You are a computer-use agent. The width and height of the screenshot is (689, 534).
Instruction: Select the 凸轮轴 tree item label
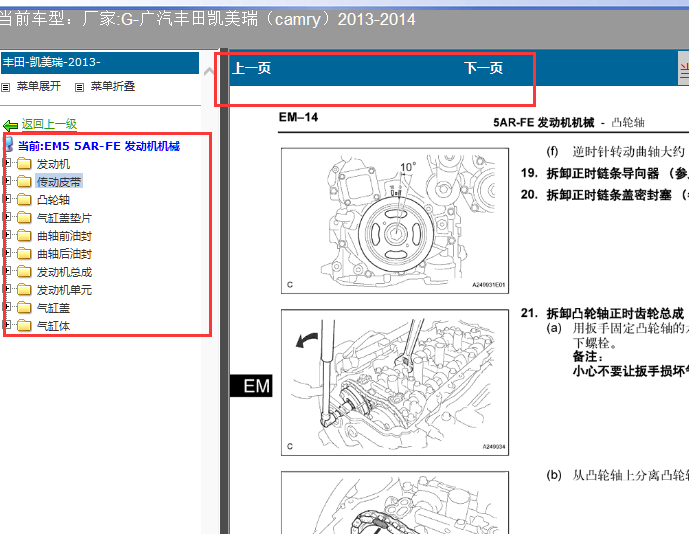coord(53,200)
